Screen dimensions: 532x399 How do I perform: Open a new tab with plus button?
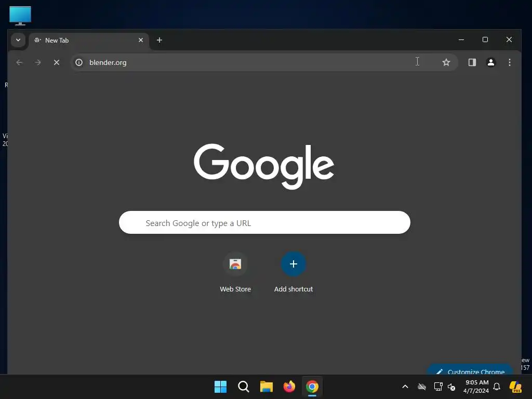click(x=159, y=40)
